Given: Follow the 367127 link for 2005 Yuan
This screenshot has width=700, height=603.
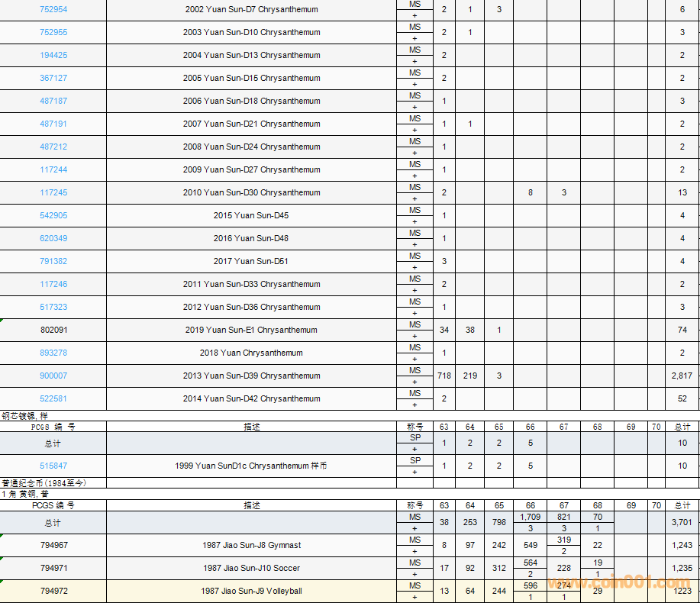Looking at the screenshot, I should click(x=53, y=78).
